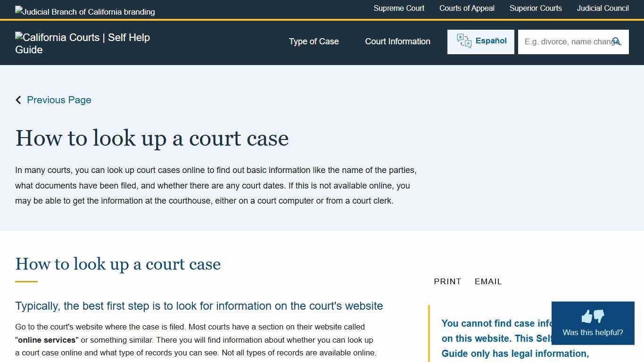Screen dimensions: 644x362
Task: Click inside the search input field
Action: 566,41
